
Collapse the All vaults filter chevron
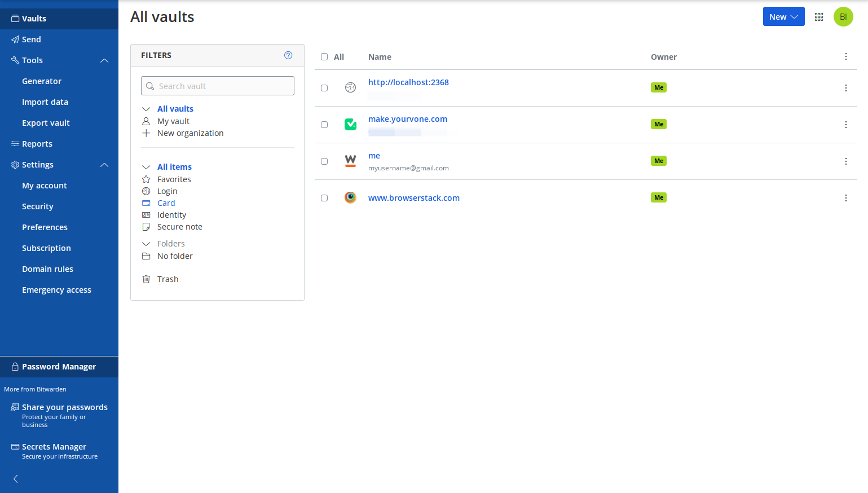click(x=146, y=109)
